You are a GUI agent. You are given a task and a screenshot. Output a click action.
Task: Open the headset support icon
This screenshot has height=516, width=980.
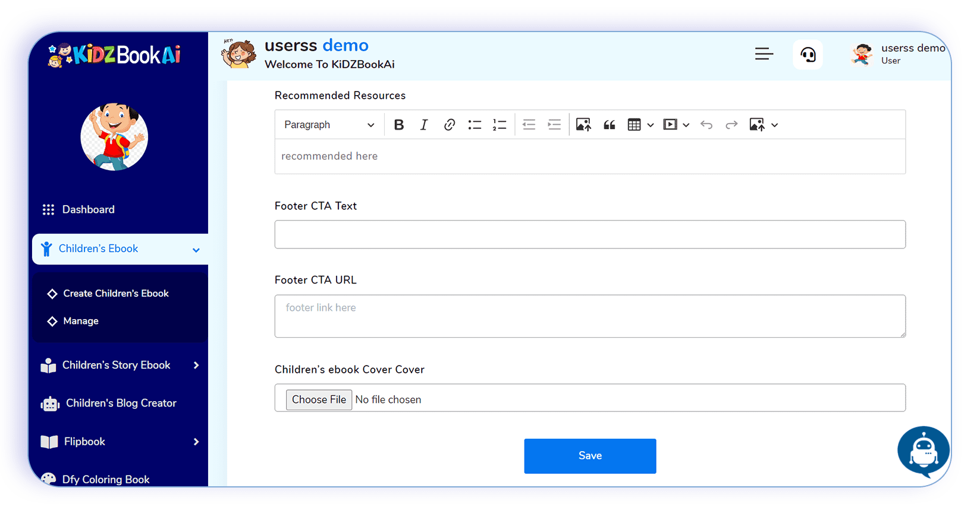pyautogui.click(x=808, y=55)
